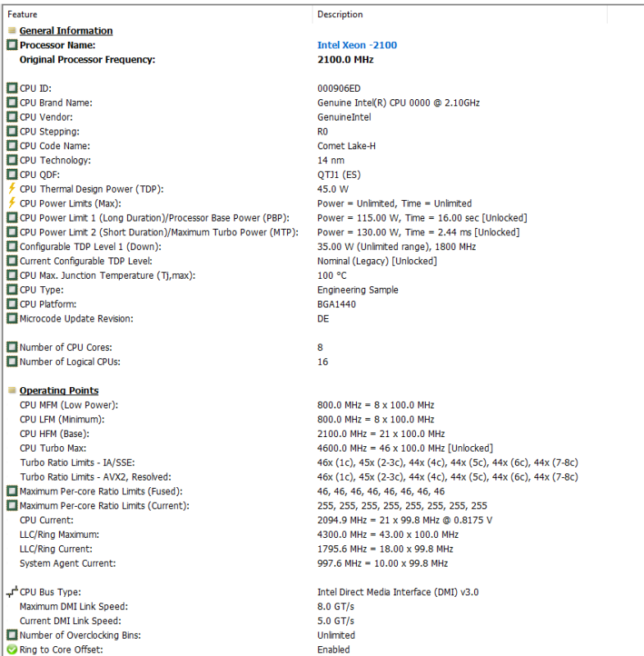Click the Comet Lake-H code name value
644x656 pixels.
tap(346, 146)
